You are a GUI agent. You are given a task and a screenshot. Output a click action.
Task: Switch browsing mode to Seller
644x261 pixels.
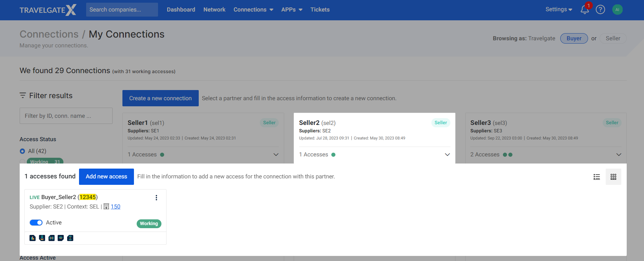(613, 38)
